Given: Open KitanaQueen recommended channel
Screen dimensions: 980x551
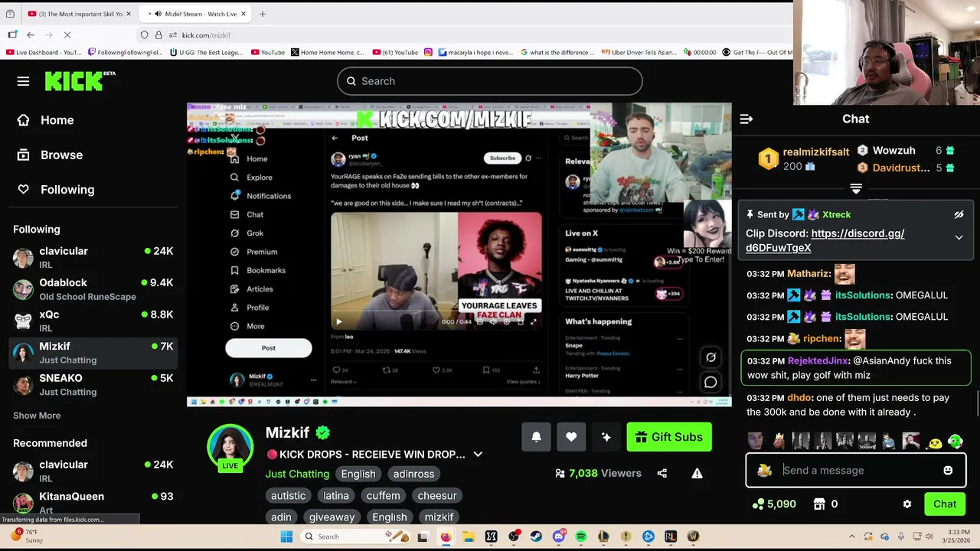Looking at the screenshot, I should [x=93, y=502].
